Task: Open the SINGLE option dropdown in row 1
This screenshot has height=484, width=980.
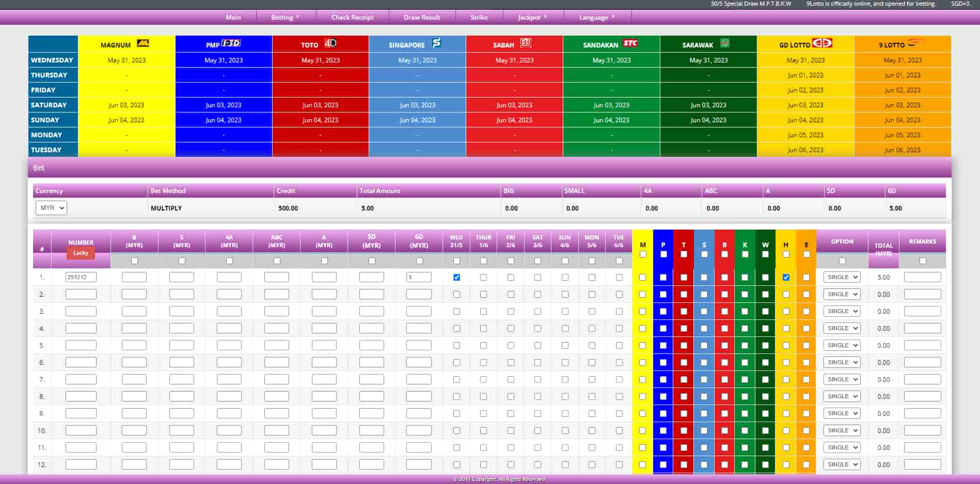Action: pos(842,277)
